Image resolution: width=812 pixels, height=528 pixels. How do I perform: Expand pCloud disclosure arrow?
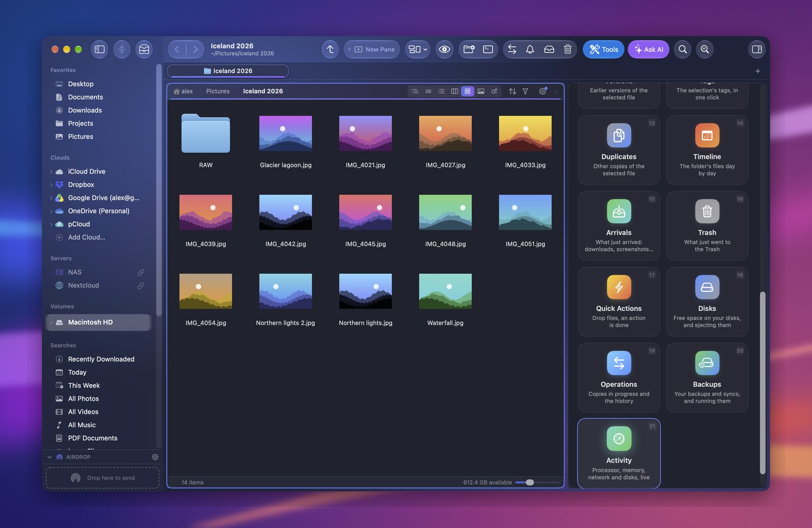(x=51, y=224)
